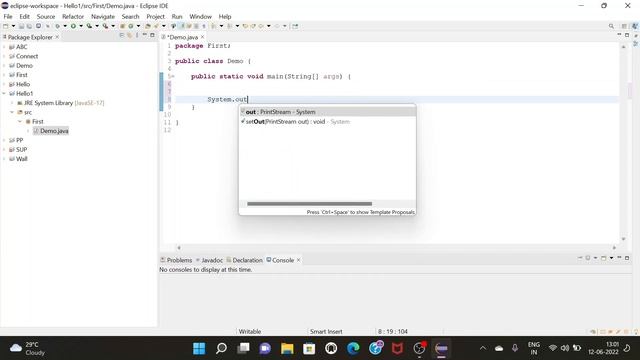Image resolution: width=640 pixels, height=360 pixels.
Task: Click the Eclipse icon in taskbar
Action: point(441,348)
